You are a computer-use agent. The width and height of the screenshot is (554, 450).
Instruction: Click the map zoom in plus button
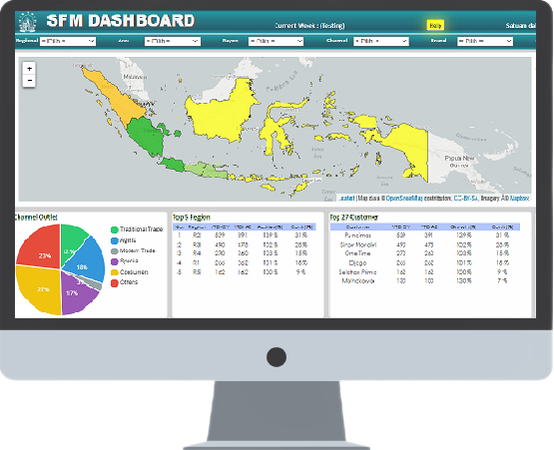[29, 69]
